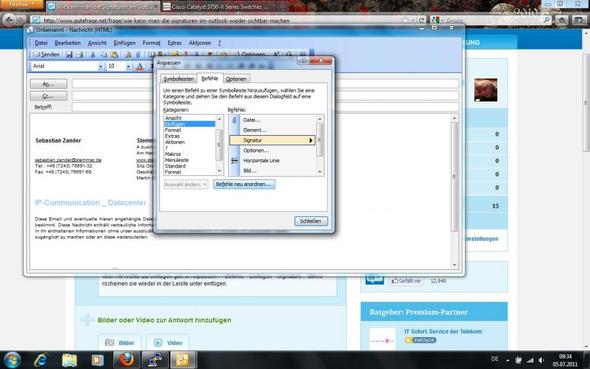
Task: Click into the Betreff subject field
Action: (x=265, y=107)
